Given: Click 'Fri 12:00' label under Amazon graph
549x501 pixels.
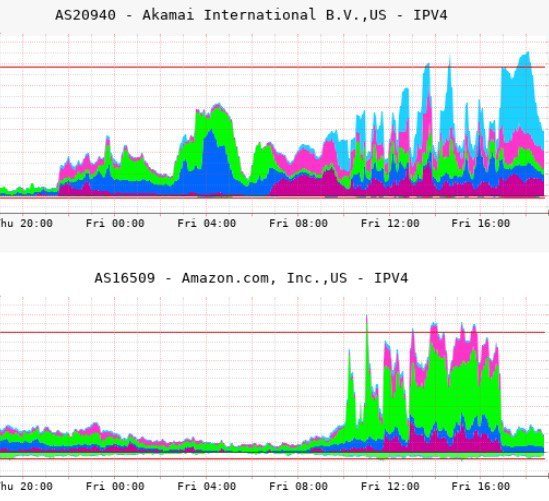Looking at the screenshot, I should [390, 486].
